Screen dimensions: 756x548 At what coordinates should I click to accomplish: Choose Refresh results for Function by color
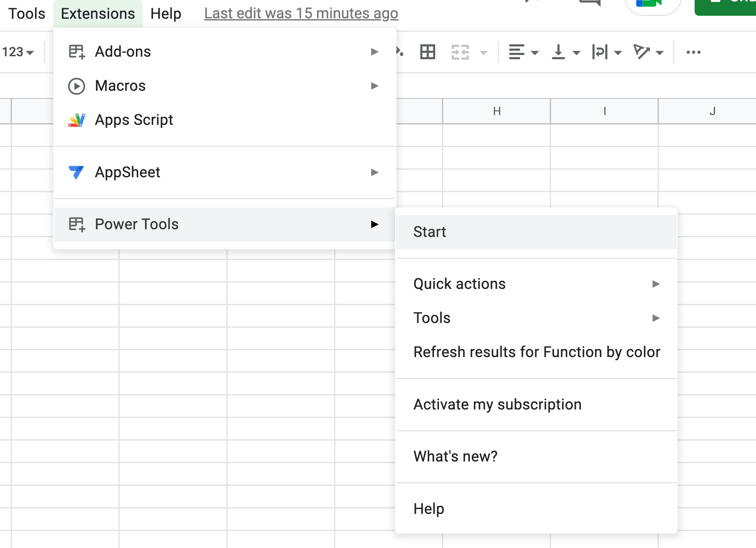coord(536,352)
